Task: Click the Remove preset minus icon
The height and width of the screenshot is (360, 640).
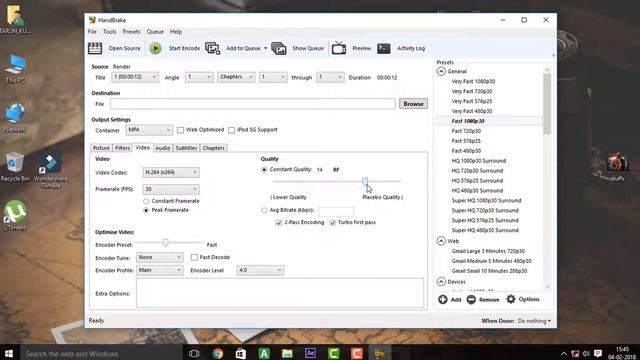Action: (x=471, y=300)
